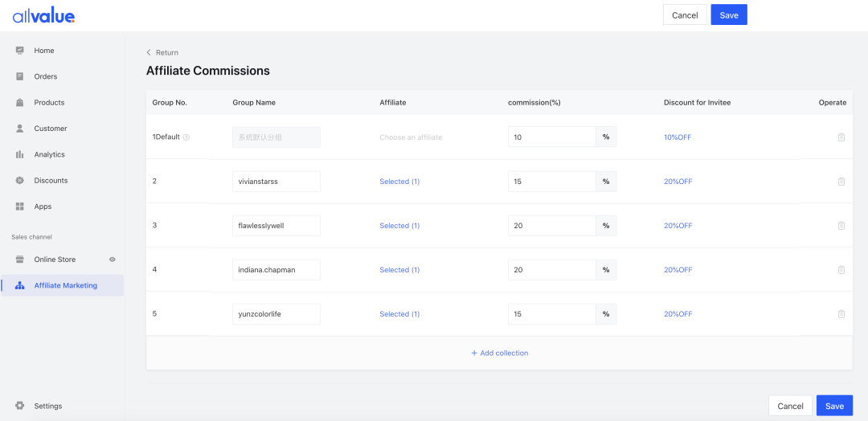Click trash icon for indiana.chapman group

[841, 270]
